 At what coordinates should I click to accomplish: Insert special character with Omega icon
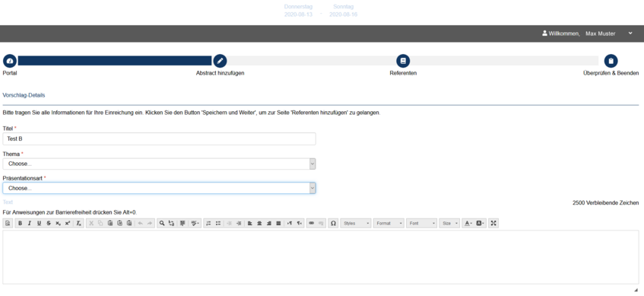tap(333, 223)
